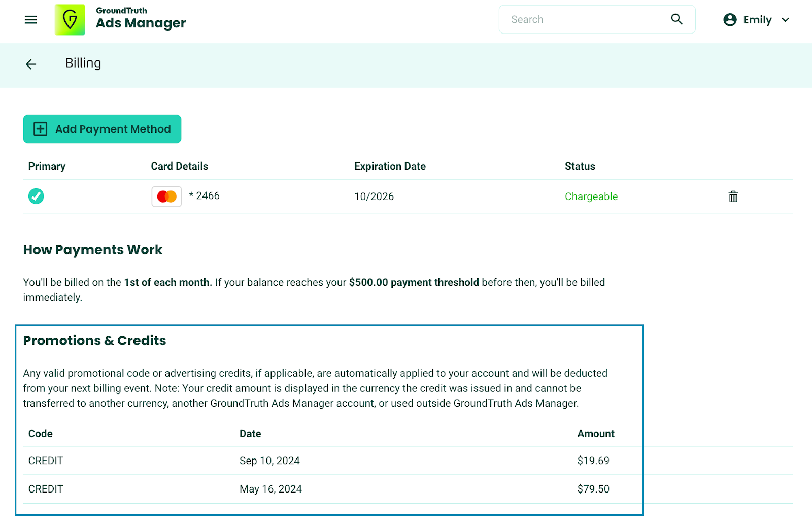Select the Sep 10, 2024 credit row
The width and height of the screenshot is (812, 525).
point(269,461)
